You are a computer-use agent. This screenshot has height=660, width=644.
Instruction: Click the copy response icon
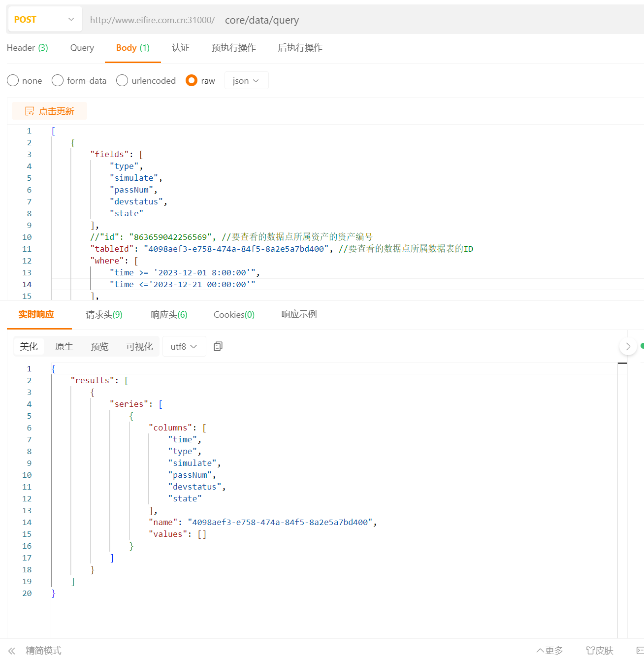coord(218,347)
